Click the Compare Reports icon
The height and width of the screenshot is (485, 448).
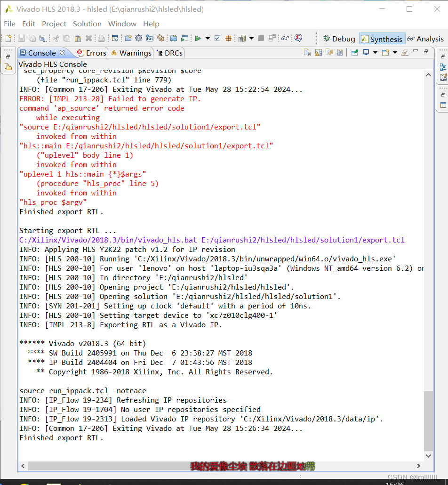click(272, 38)
